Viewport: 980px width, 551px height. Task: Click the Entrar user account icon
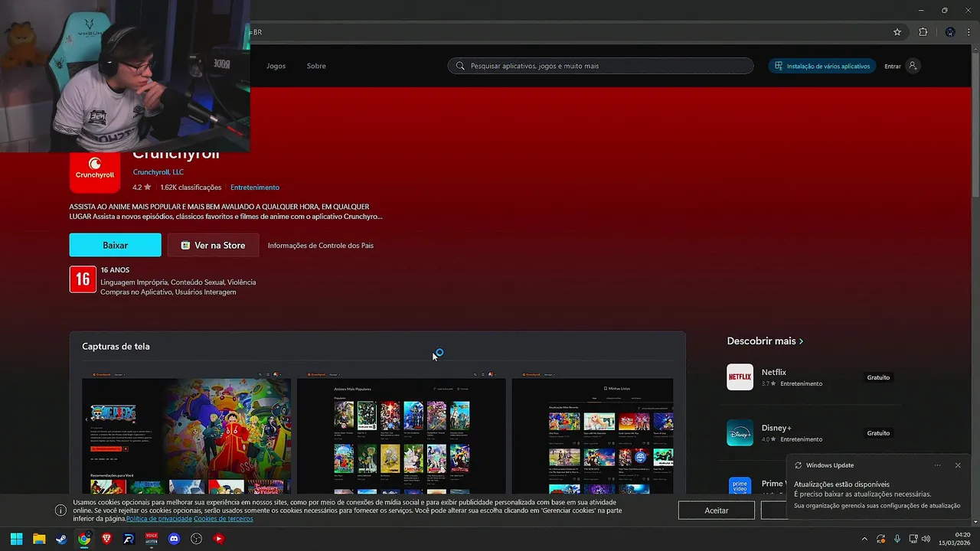point(912,66)
